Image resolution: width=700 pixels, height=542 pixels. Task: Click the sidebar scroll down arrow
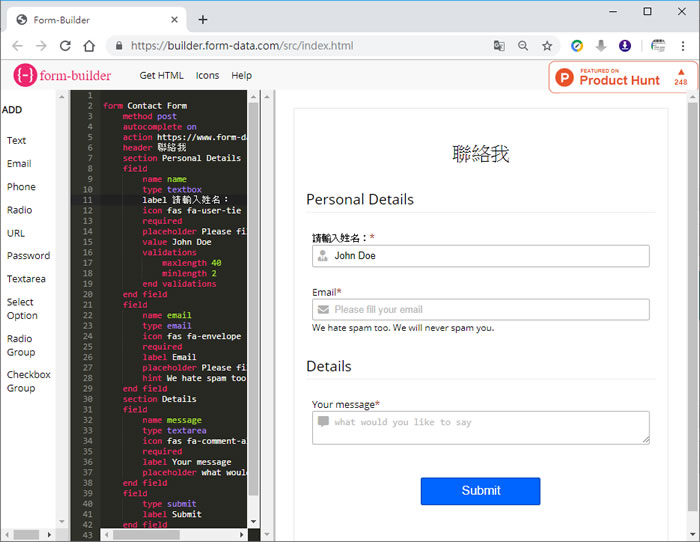[x=62, y=521]
